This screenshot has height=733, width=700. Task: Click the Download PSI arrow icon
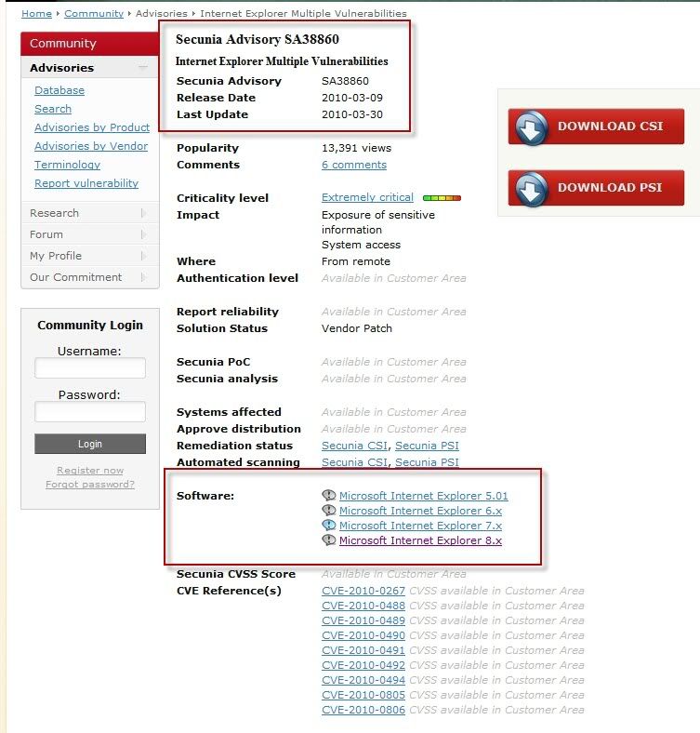(x=532, y=189)
